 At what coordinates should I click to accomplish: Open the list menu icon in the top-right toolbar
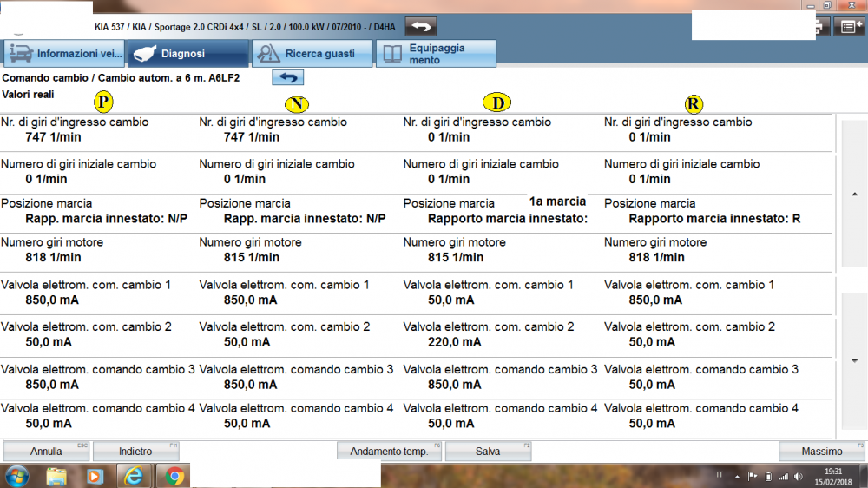tap(850, 27)
